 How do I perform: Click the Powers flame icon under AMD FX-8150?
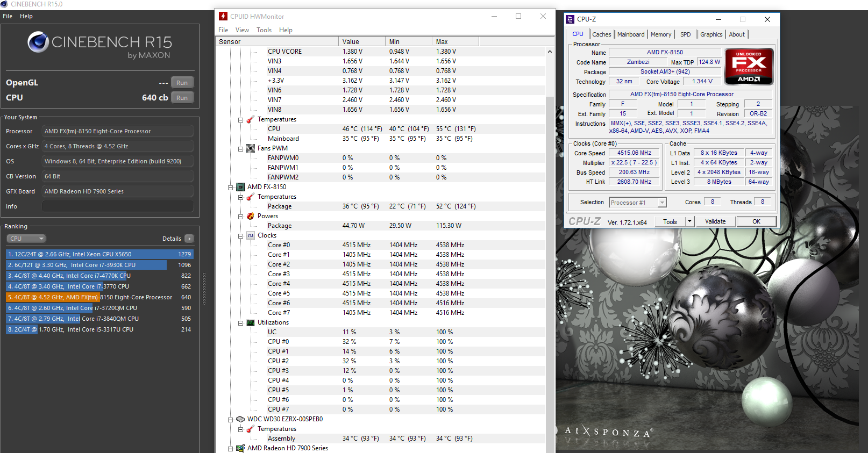pos(251,216)
